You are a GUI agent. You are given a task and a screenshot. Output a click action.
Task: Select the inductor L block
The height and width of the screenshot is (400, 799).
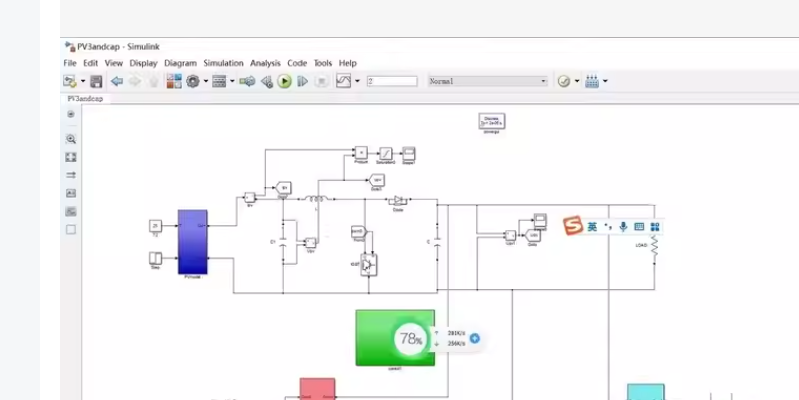[316, 199]
